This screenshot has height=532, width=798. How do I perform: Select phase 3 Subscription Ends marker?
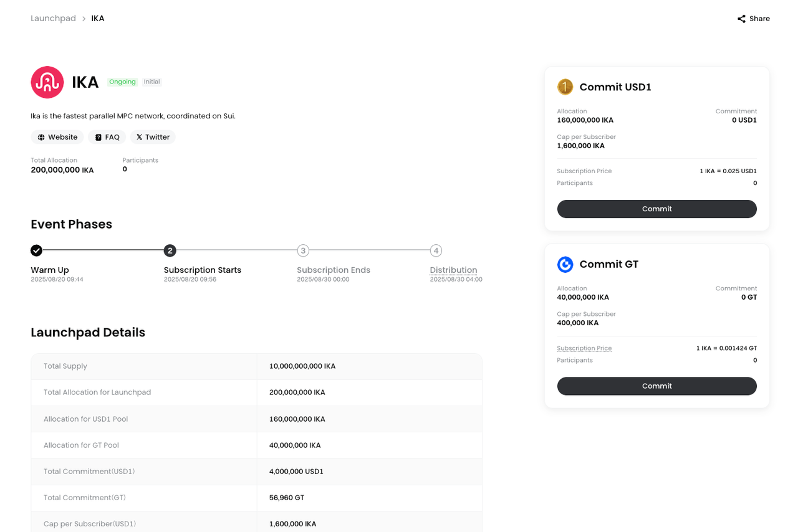pos(303,250)
